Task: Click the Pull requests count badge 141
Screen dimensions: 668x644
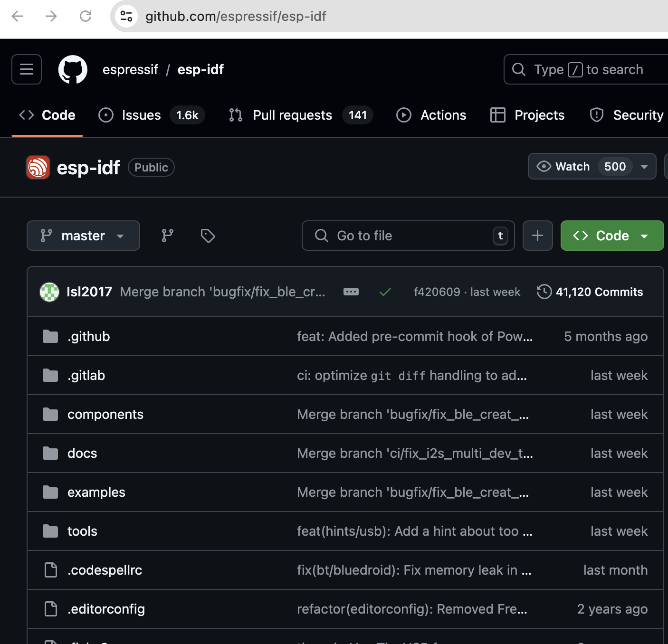Action: [x=357, y=115]
